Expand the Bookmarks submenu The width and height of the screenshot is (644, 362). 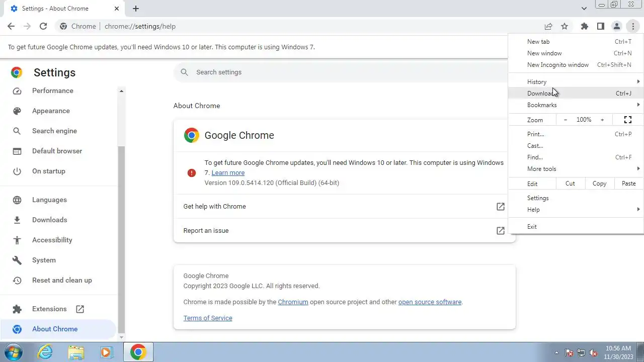576,105
